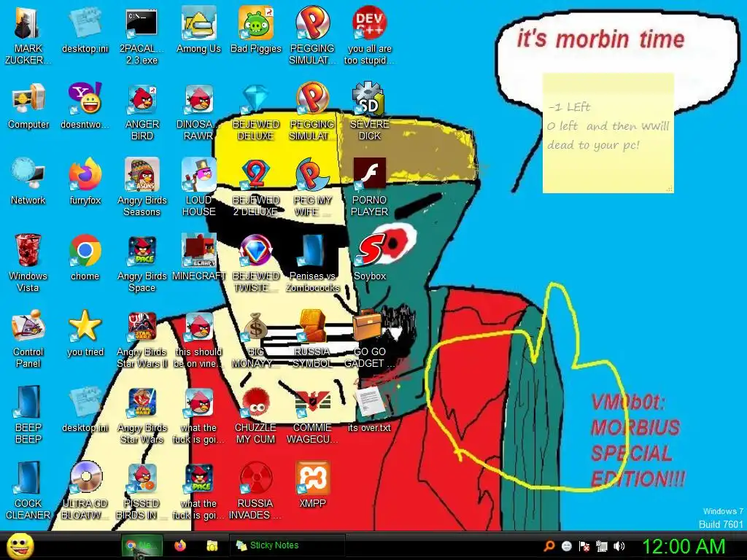Launch the Among Us shortcut
The image size is (747, 560).
[198, 29]
